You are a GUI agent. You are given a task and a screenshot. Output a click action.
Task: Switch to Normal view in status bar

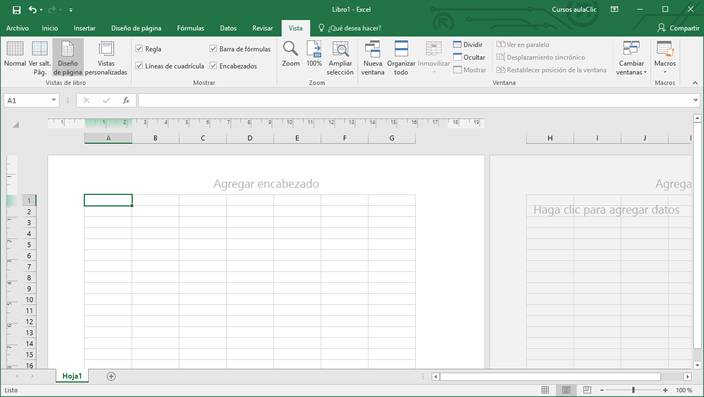click(x=545, y=390)
